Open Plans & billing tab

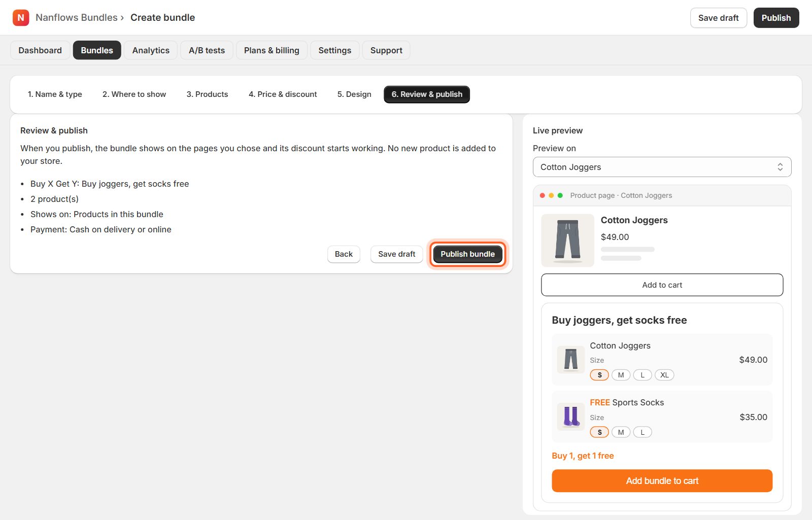272,50
